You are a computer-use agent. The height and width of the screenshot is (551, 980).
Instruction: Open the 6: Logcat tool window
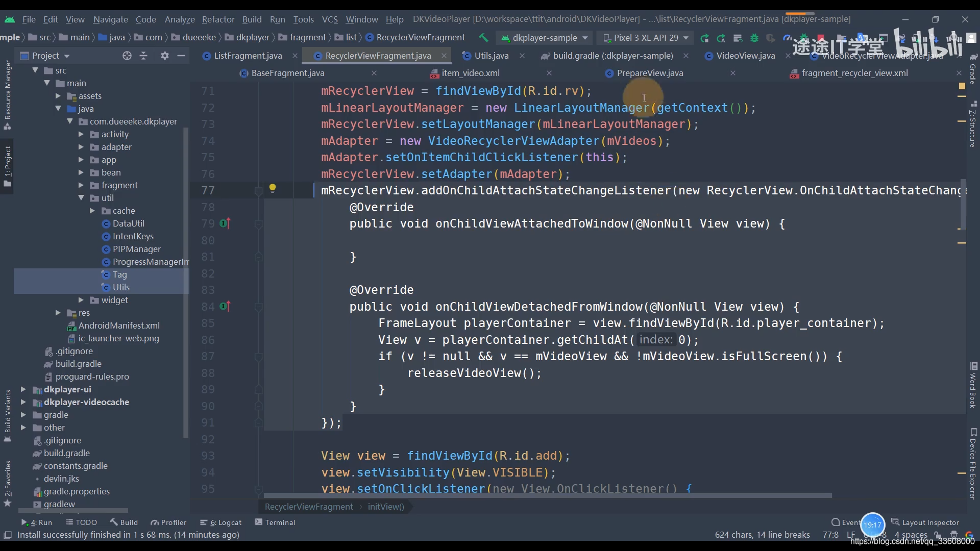[x=221, y=522]
